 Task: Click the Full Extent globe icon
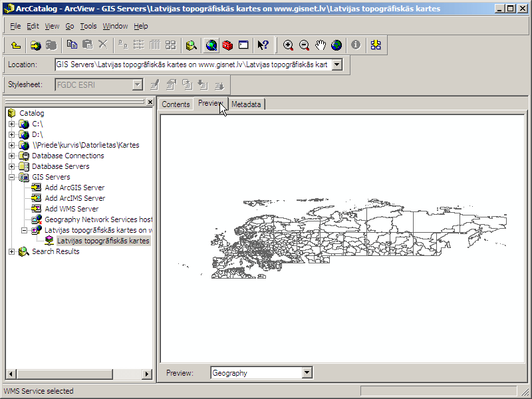336,45
